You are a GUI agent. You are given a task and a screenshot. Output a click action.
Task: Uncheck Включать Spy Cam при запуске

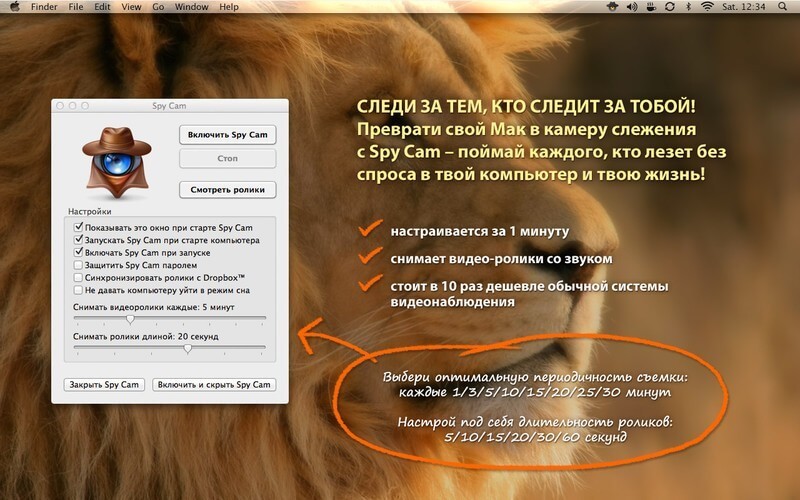pos(78,252)
